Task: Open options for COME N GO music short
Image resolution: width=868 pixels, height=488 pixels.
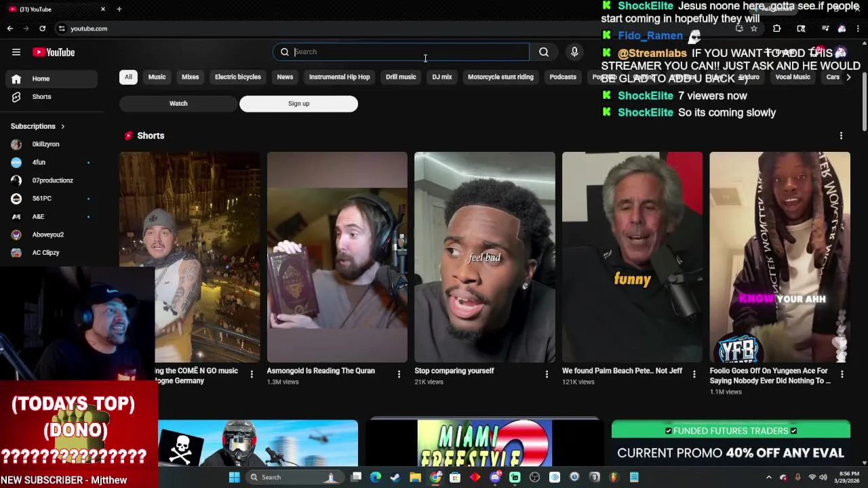Action: [x=252, y=374]
